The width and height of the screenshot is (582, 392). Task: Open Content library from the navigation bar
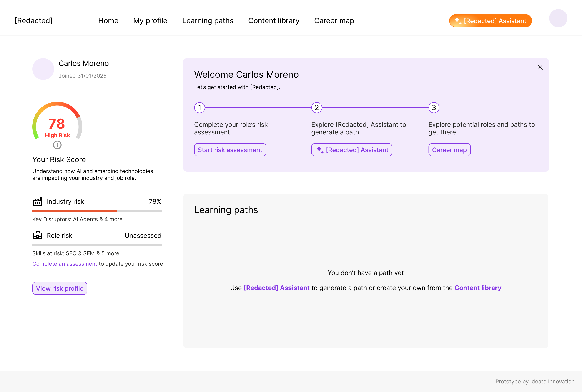click(274, 21)
